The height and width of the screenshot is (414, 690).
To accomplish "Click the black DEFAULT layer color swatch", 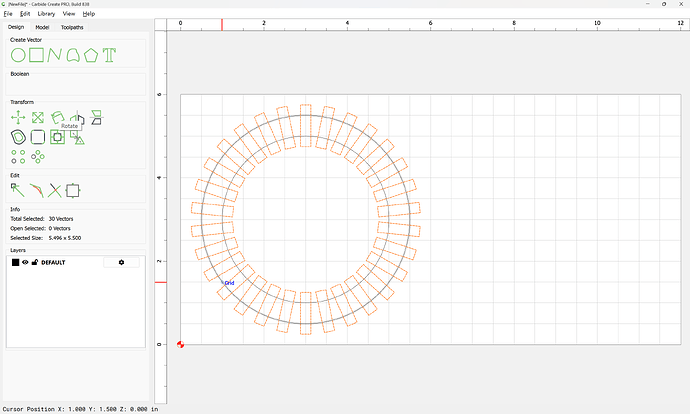I will (15, 262).
